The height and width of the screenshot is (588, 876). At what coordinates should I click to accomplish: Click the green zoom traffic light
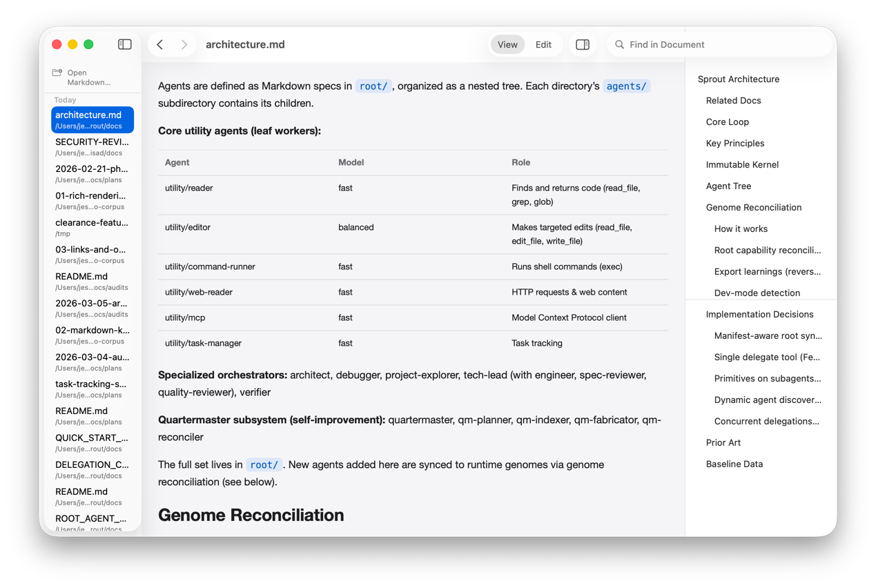pyautogui.click(x=88, y=43)
